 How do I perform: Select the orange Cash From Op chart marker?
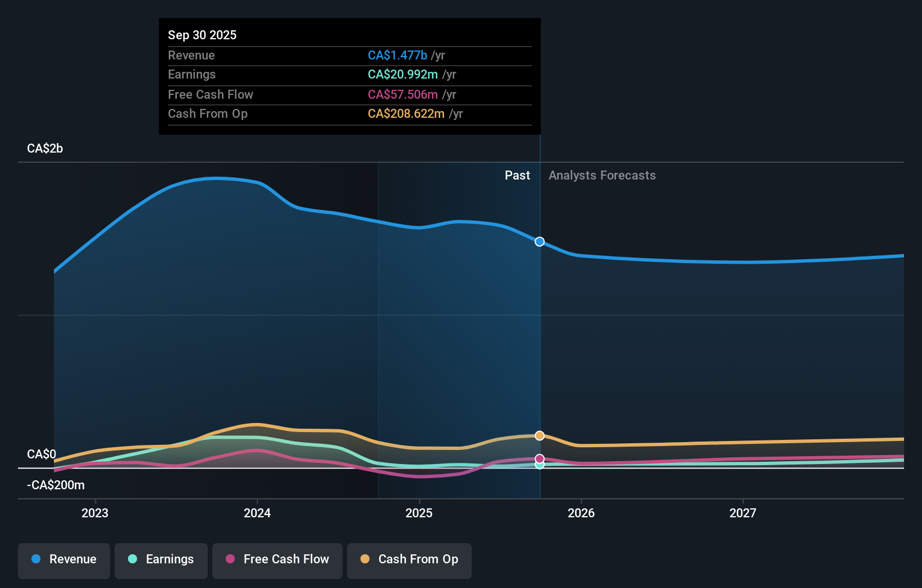(x=539, y=435)
